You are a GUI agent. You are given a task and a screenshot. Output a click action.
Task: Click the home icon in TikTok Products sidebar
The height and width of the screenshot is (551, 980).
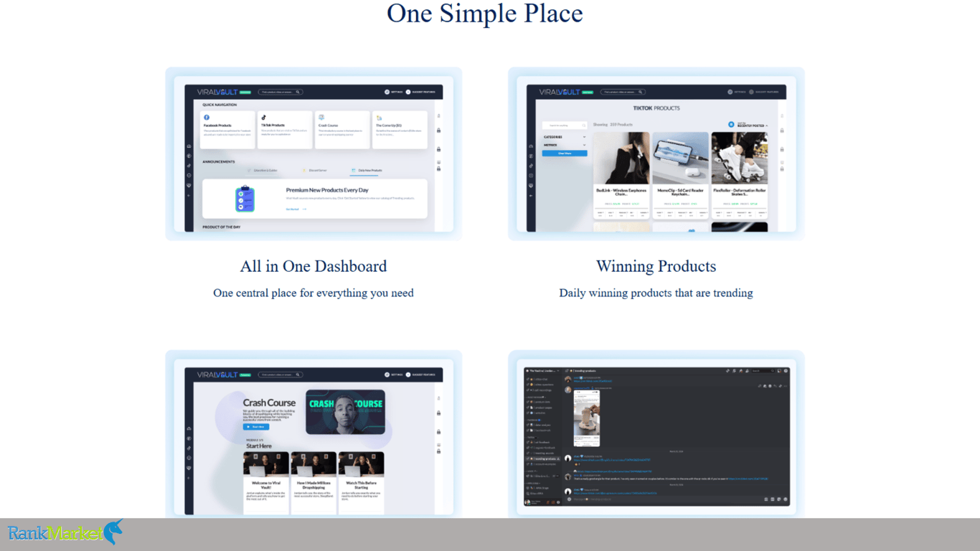(531, 146)
